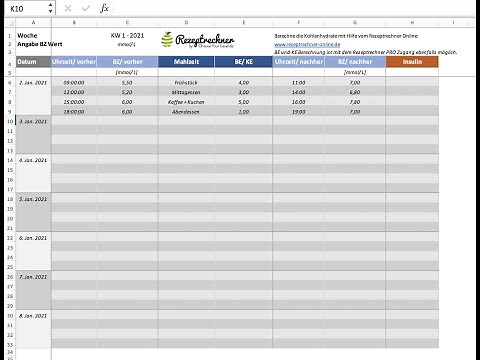The image size is (480, 360).
Task: Click the BZ/ vorher header cell
Action: click(127, 62)
